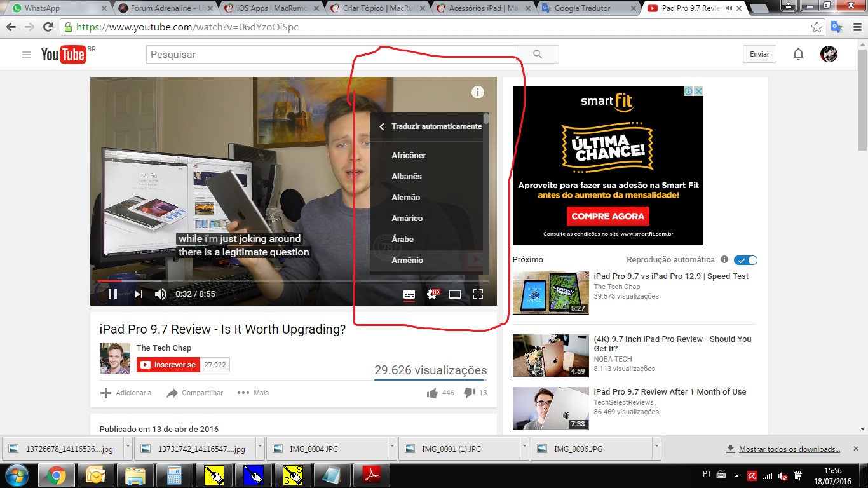Open account avatar menu

coord(829,54)
